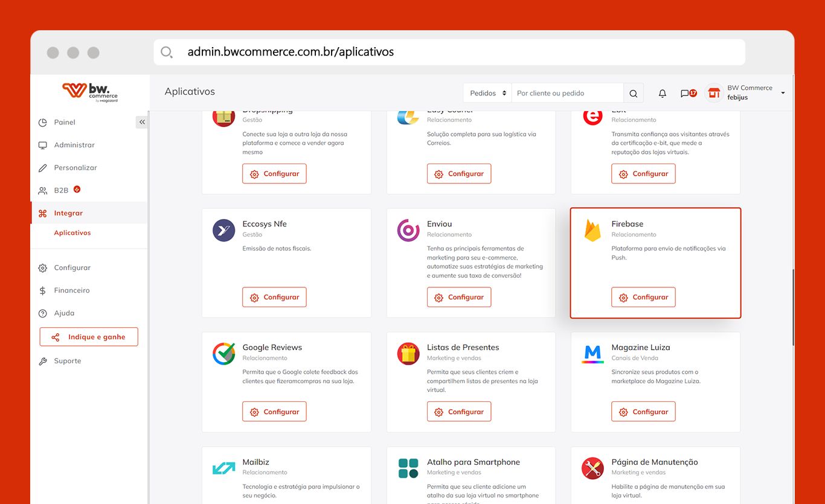Click the BW Commerce logo

coord(90,92)
